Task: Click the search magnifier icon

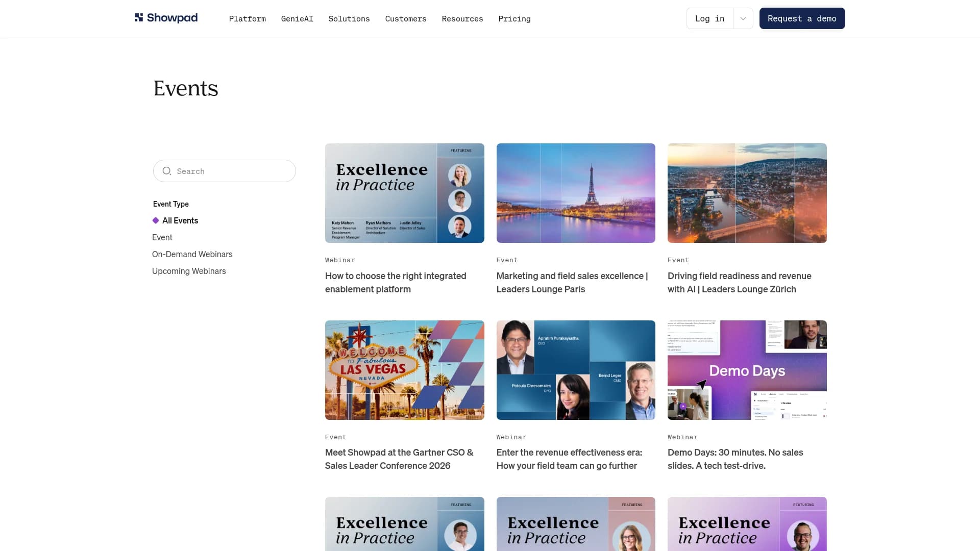Action: point(166,171)
